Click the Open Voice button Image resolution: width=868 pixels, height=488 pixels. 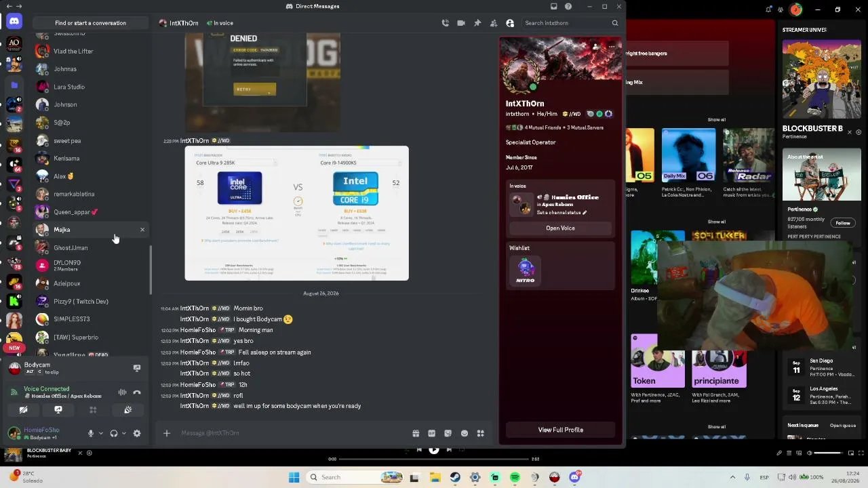click(560, 228)
